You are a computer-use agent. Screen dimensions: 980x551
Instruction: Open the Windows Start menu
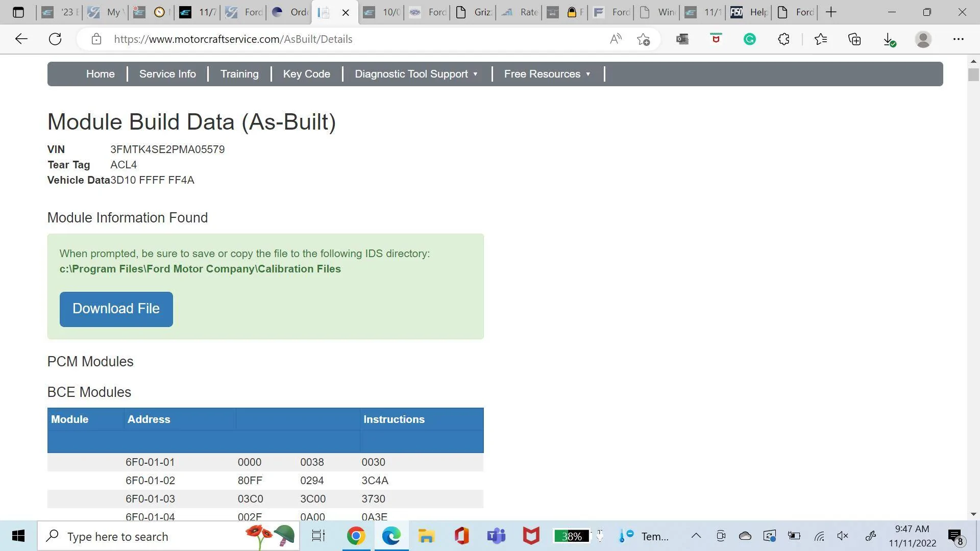click(x=18, y=536)
